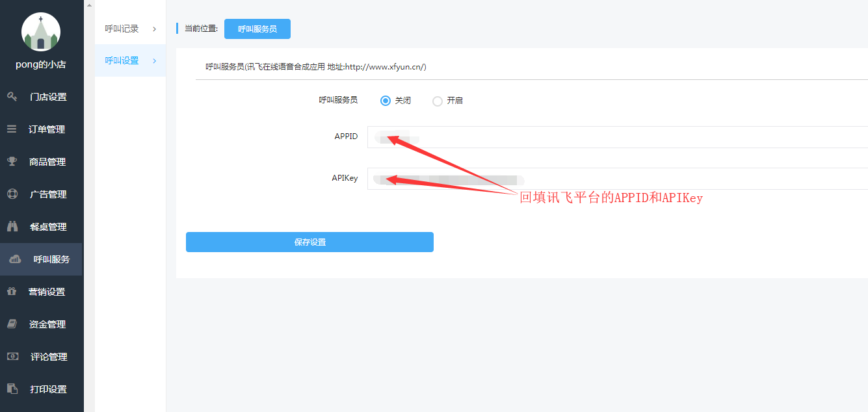
Task: Expand 呼叫记录 chevron arrow
Action: [x=154, y=29]
